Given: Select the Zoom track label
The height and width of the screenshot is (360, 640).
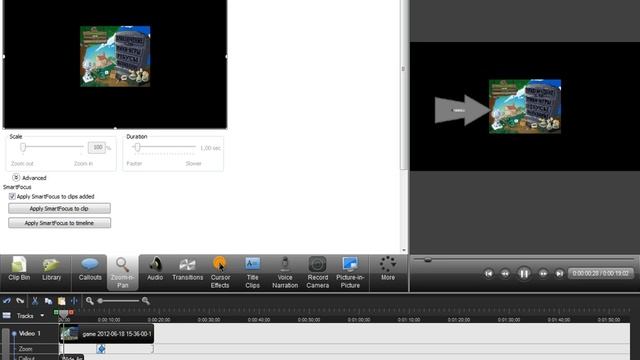Looking at the screenshot, I should pyautogui.click(x=25, y=349).
